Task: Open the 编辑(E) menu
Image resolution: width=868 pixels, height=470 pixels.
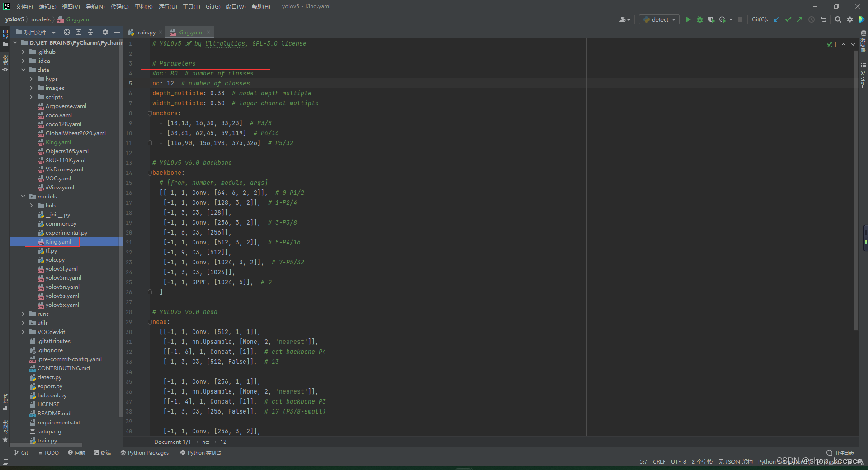Action: point(47,6)
